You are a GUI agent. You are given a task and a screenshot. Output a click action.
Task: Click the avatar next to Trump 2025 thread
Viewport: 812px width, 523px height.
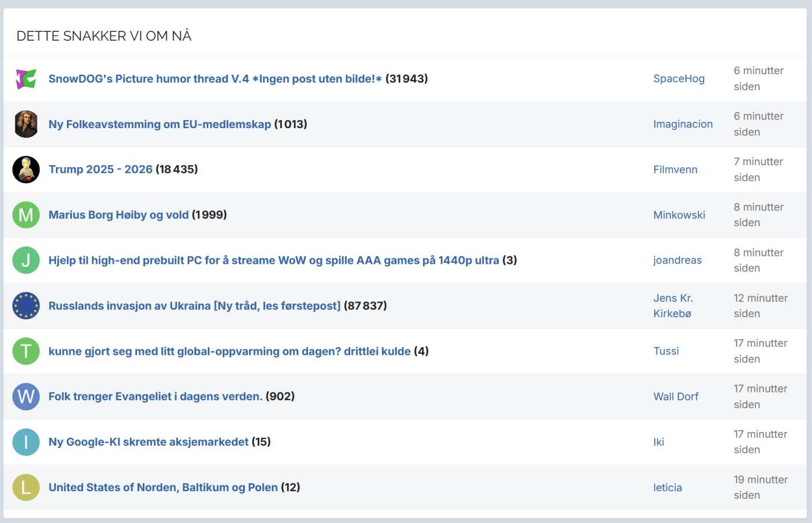pos(26,169)
